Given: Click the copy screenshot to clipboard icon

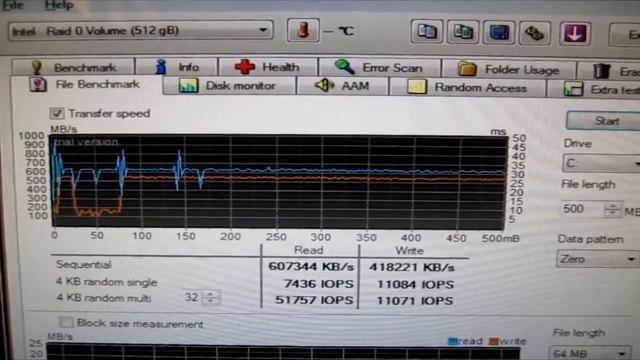Looking at the screenshot, I should pos(463,32).
